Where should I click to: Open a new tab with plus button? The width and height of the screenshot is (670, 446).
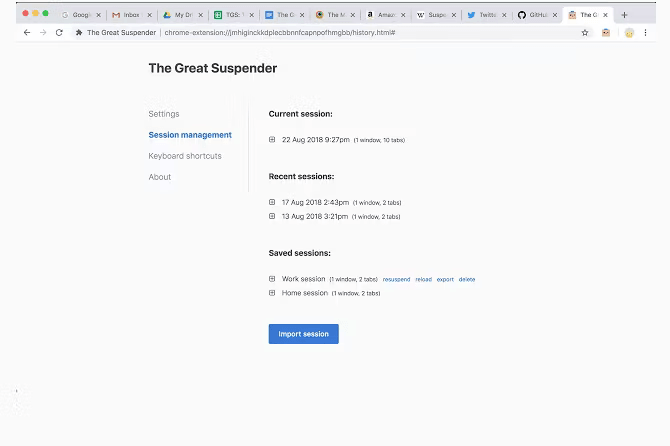(624, 15)
